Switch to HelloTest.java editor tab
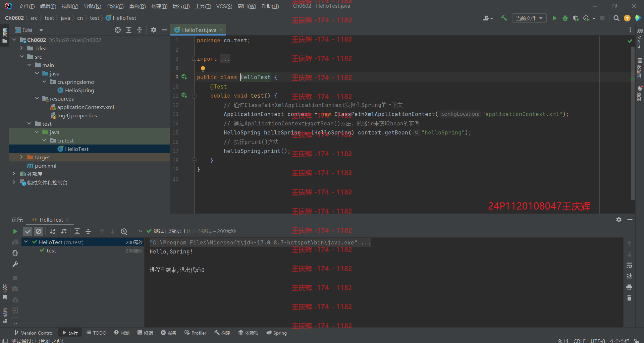Viewport: 644px width, 343px height. click(198, 30)
